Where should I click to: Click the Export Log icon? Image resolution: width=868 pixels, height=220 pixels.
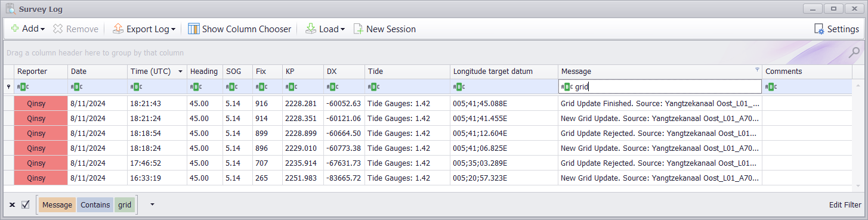click(118, 29)
